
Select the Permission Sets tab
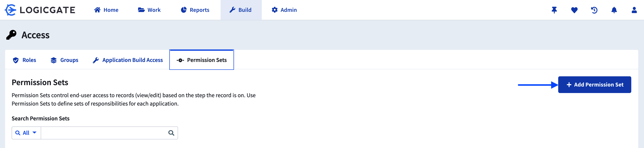point(202,60)
